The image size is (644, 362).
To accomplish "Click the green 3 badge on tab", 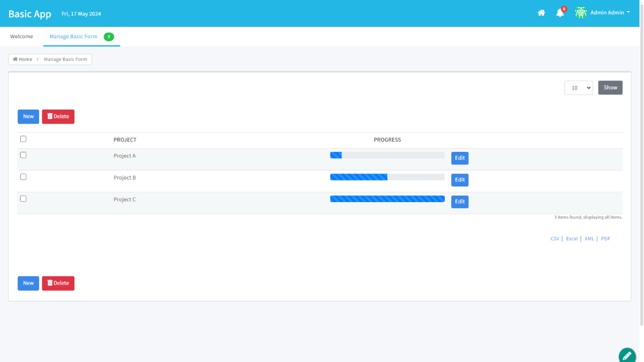I will tap(109, 37).
